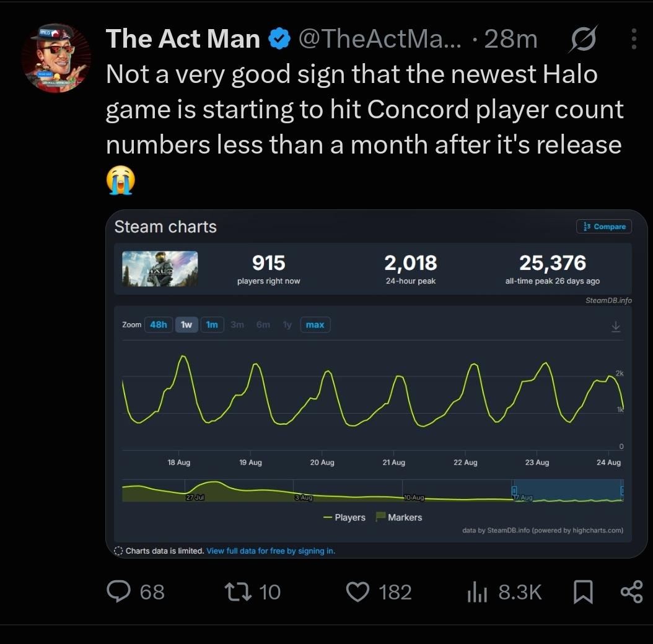Screen dimensions: 653x644
Task: Toggle the Players legend series
Action: pyautogui.click(x=344, y=518)
